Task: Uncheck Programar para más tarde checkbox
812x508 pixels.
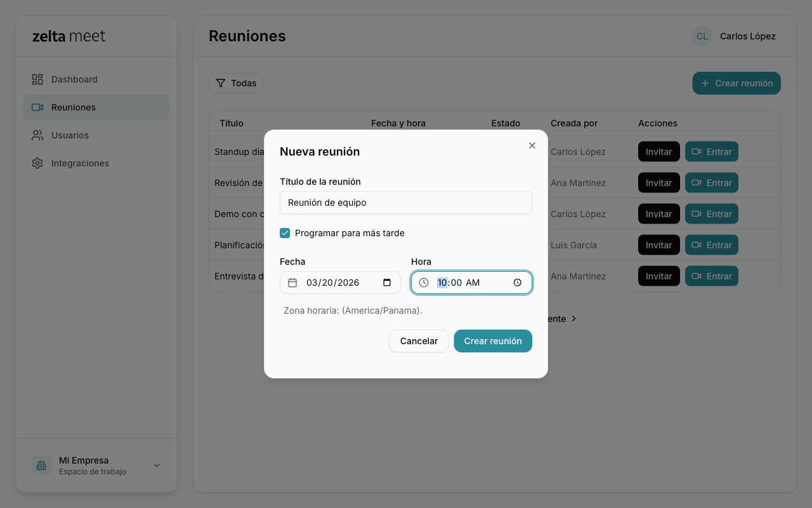Action: coord(285,233)
